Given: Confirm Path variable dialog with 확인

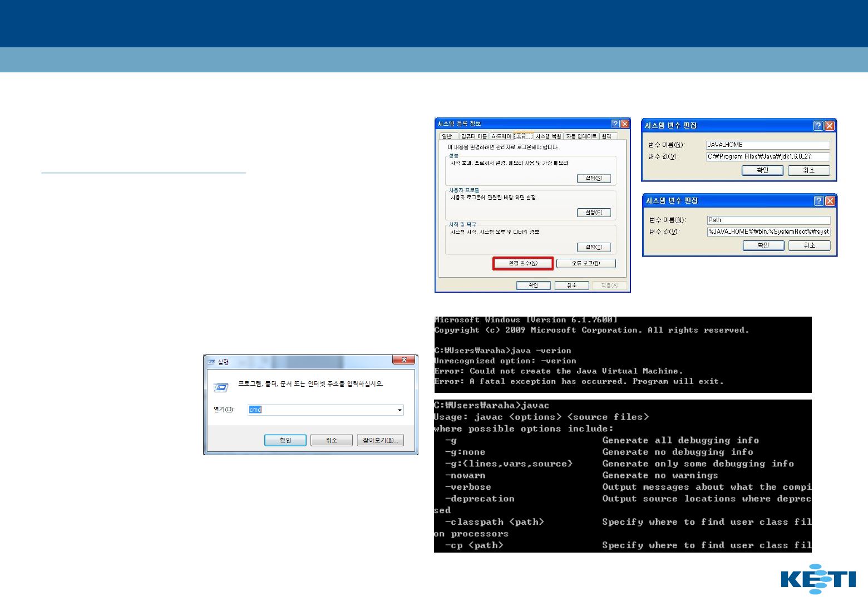Looking at the screenshot, I should coord(763,245).
